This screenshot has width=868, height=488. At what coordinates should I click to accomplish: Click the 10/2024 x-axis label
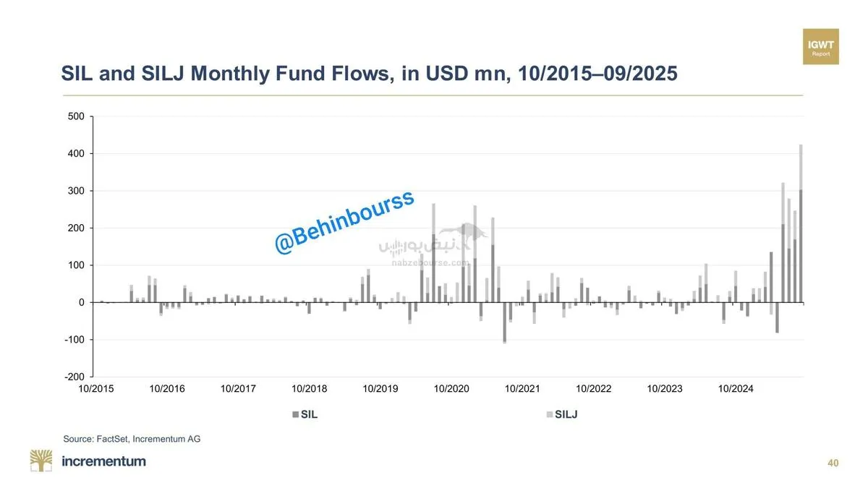[x=736, y=389]
